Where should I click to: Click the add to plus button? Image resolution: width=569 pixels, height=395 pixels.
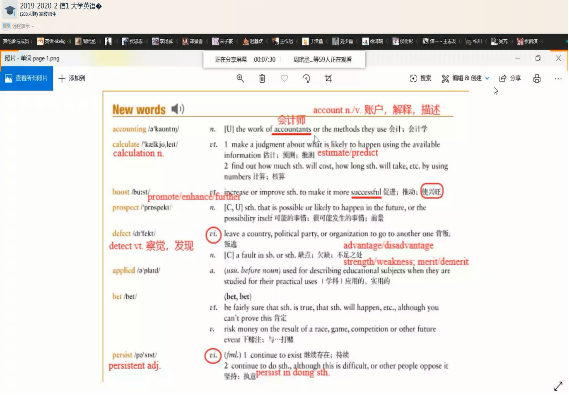point(72,78)
